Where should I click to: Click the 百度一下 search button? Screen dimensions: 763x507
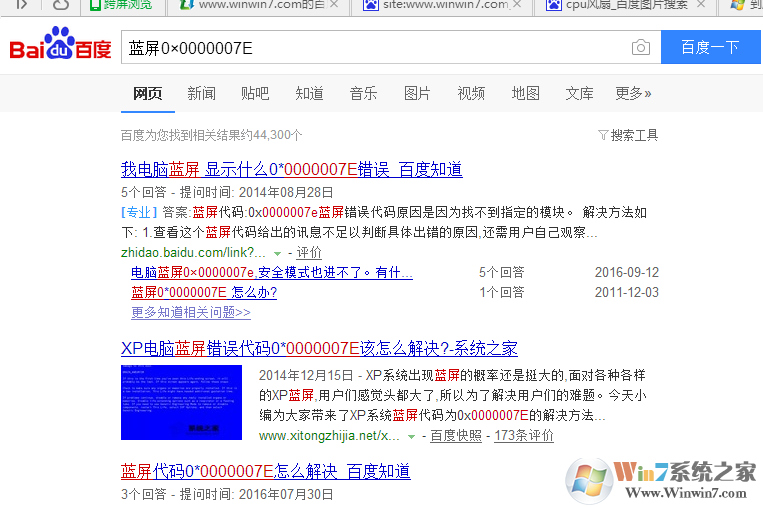coord(710,48)
